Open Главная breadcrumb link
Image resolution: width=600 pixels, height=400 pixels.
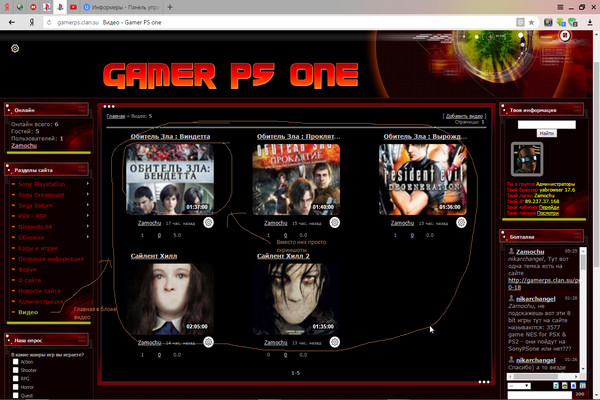116,116
